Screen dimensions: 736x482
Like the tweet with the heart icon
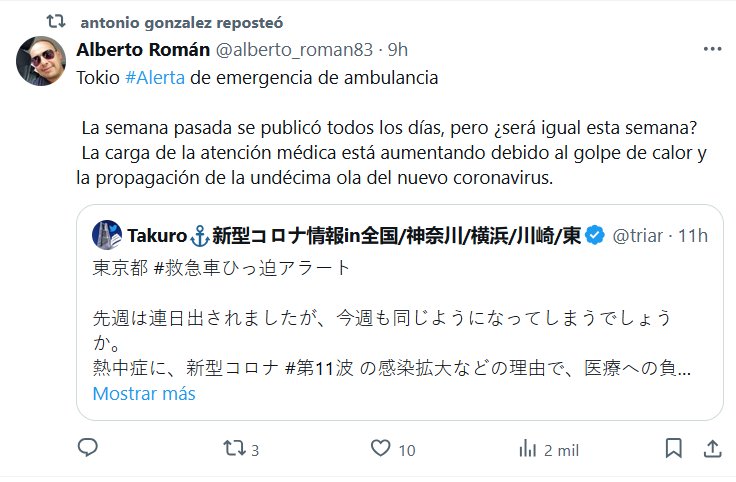click(x=381, y=448)
